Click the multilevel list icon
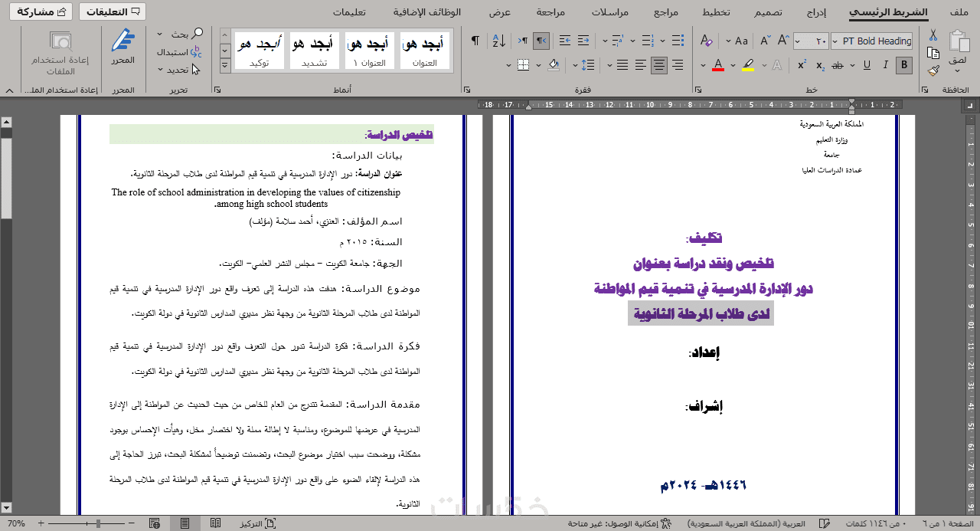980x531 pixels. pos(617,41)
